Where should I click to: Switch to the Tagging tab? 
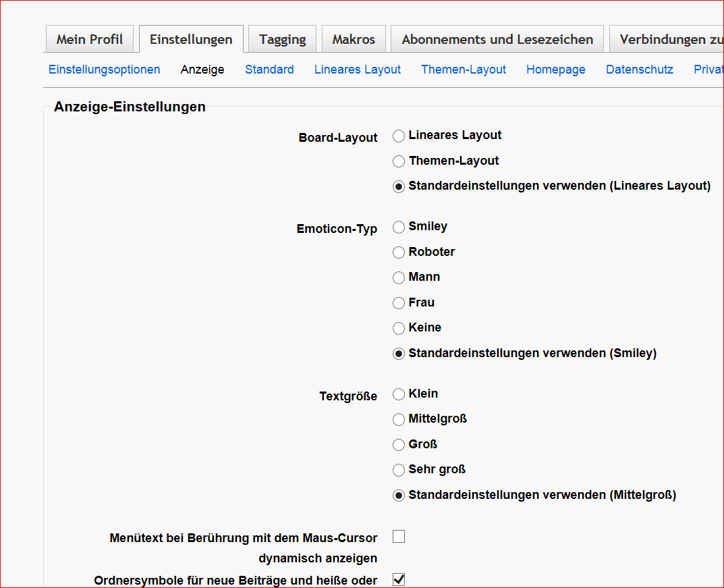pos(282,39)
